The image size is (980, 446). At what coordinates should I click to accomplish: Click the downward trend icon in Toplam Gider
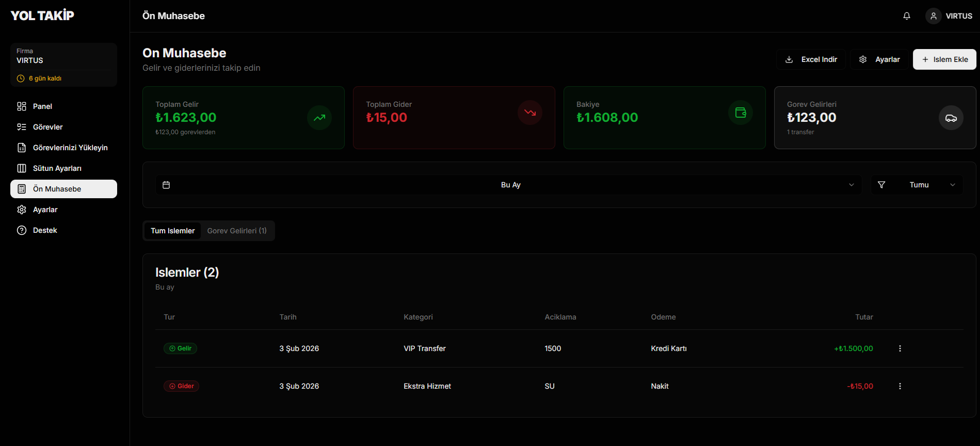point(530,113)
